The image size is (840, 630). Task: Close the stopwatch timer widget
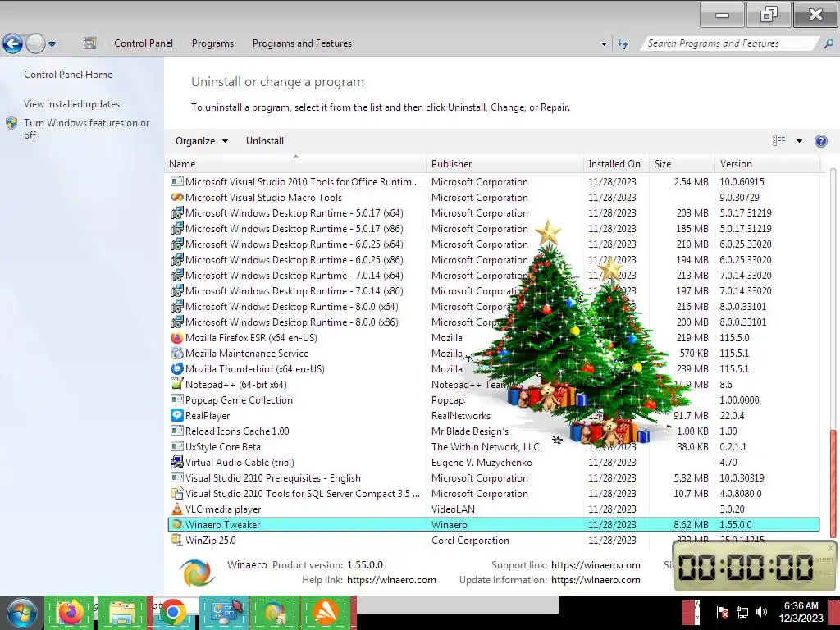(x=830, y=547)
